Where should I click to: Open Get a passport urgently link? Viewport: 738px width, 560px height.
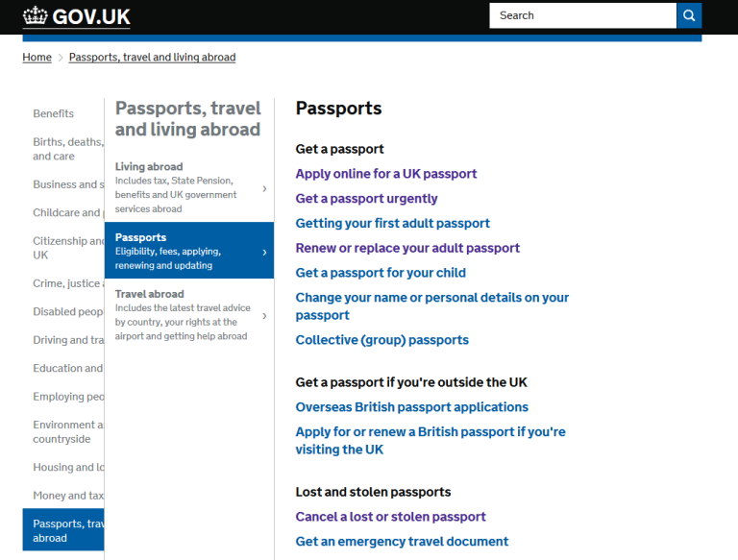366,199
